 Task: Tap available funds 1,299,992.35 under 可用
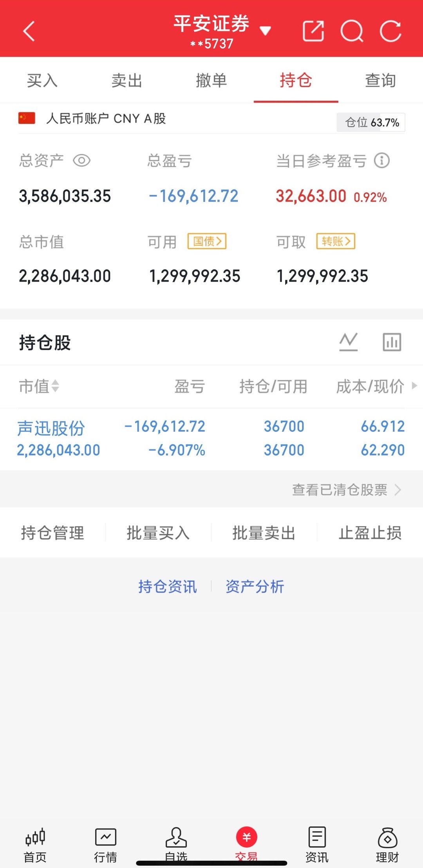click(x=195, y=276)
